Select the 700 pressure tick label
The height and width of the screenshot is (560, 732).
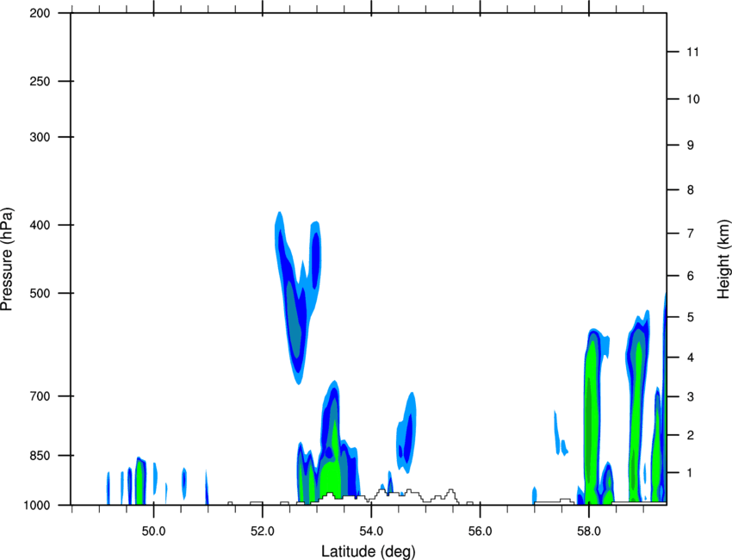tap(40, 396)
